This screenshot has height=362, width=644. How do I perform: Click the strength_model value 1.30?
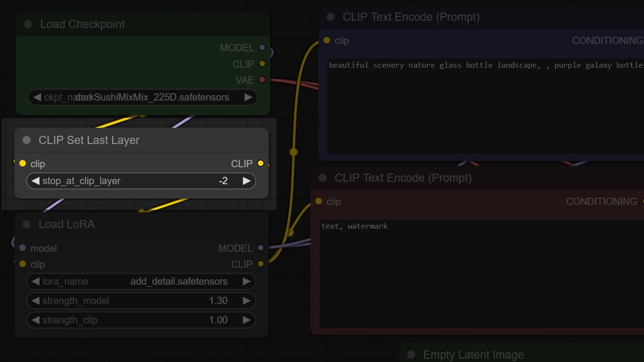pos(218,301)
